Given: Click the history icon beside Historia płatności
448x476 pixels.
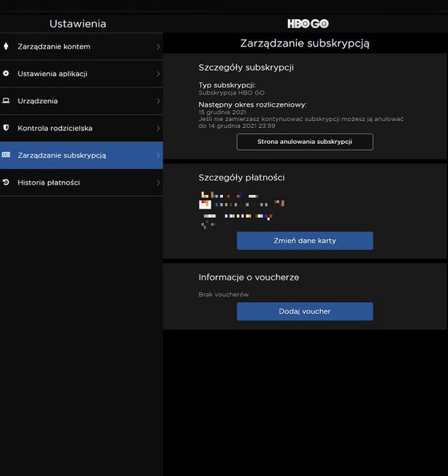Looking at the screenshot, I should pos(5,182).
